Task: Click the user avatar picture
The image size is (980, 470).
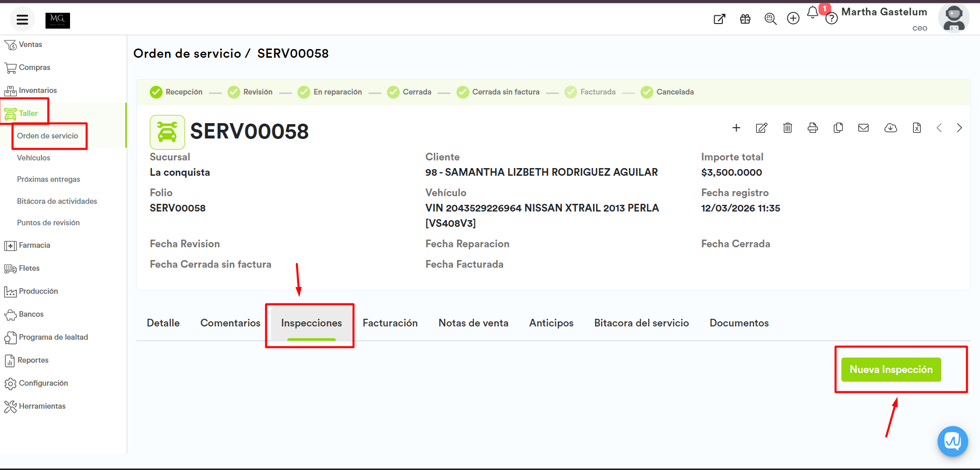Action: click(x=954, y=18)
